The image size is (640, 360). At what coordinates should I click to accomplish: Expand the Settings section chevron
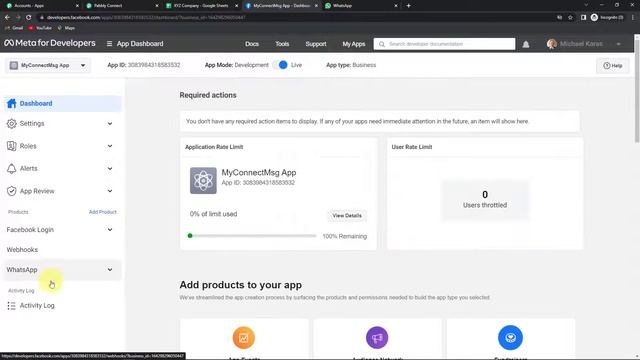coord(110,123)
